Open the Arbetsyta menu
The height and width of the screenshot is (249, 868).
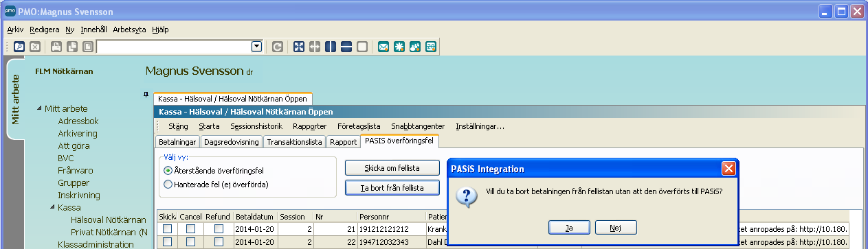point(130,29)
